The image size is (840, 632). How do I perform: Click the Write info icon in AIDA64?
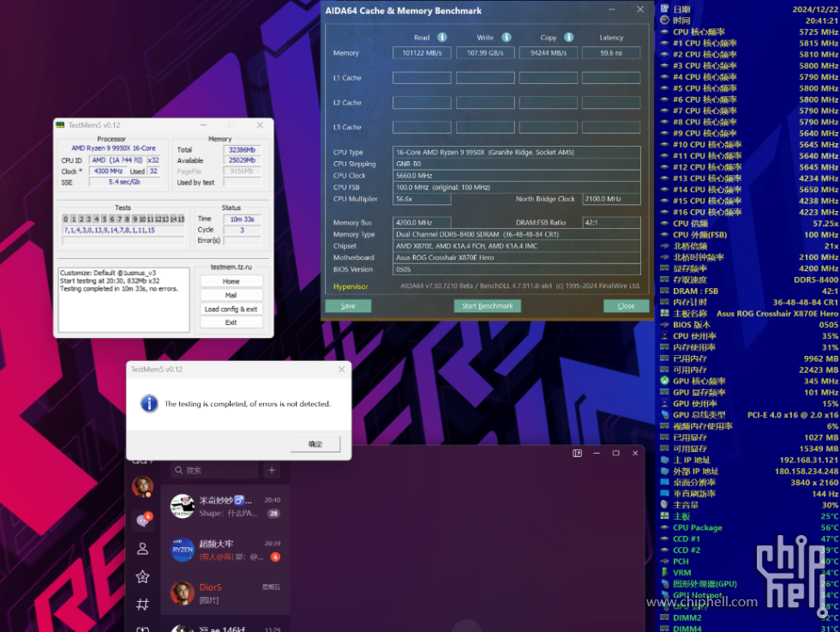[x=507, y=38]
